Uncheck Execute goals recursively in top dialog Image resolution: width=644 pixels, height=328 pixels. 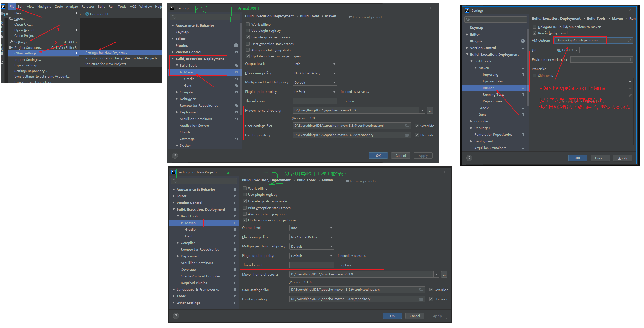pyautogui.click(x=248, y=37)
